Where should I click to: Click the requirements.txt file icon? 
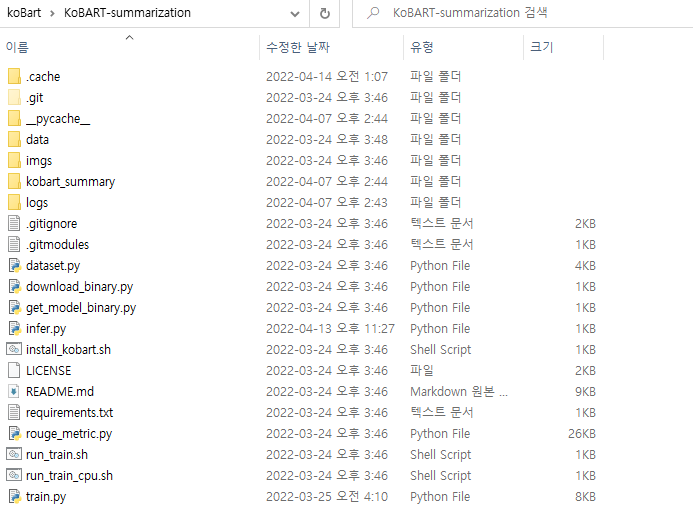14,412
